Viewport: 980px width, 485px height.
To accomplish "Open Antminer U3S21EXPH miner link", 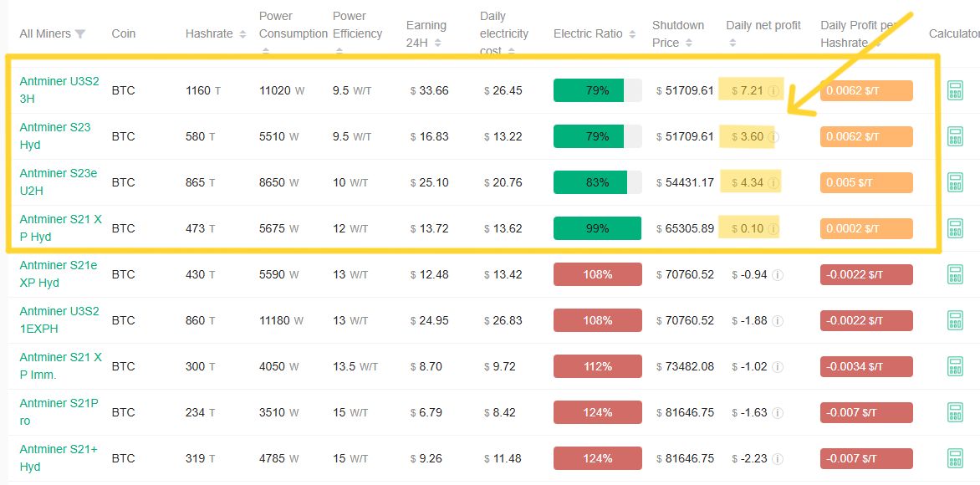I will 59,319.
